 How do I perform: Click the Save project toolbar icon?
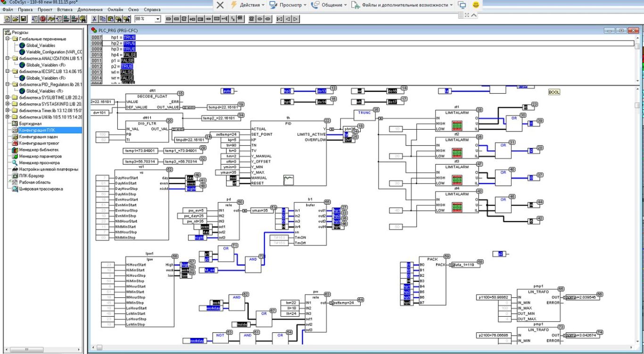[23, 19]
